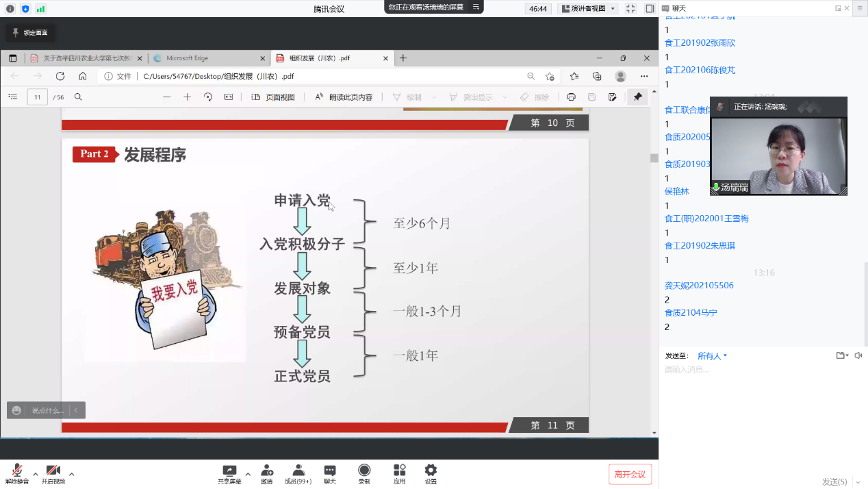868x489 pixels.
Task: Open the 应用 apps icon
Action: click(399, 472)
